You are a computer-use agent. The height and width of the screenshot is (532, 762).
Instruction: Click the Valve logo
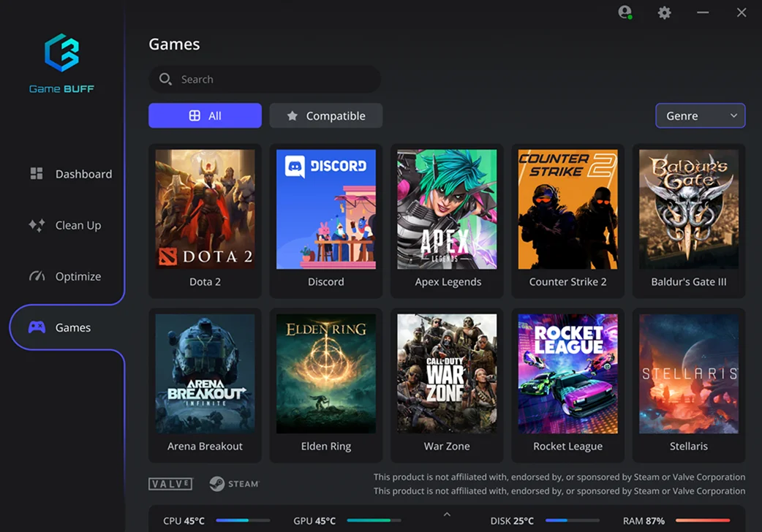point(170,484)
